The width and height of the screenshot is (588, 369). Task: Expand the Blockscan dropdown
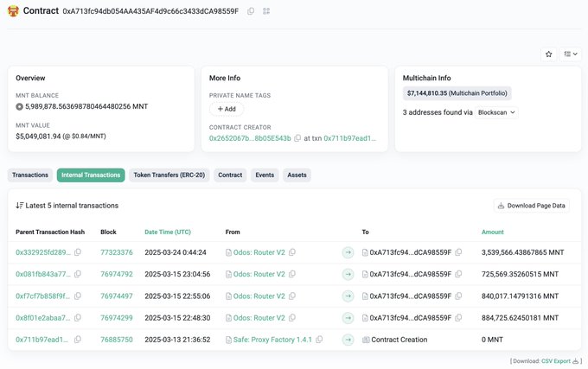[497, 112]
